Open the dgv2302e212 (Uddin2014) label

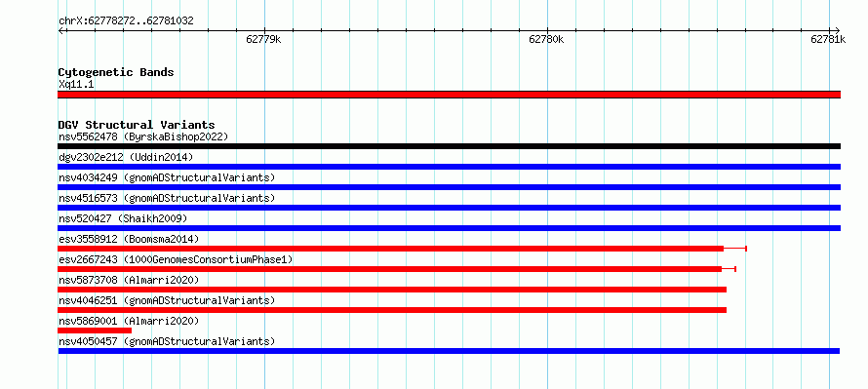pyautogui.click(x=126, y=157)
